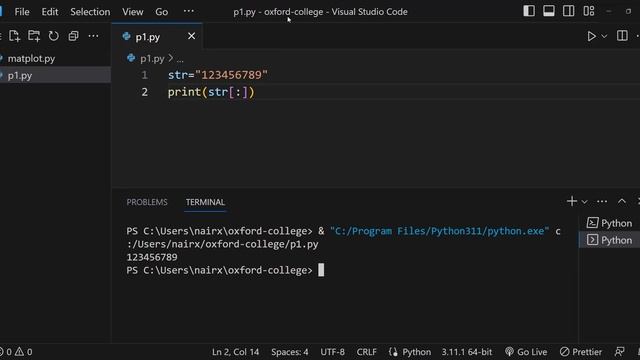Screen dimensions: 640x360
Task: Open terminal panel more actions ellipsis
Action: 602,202
